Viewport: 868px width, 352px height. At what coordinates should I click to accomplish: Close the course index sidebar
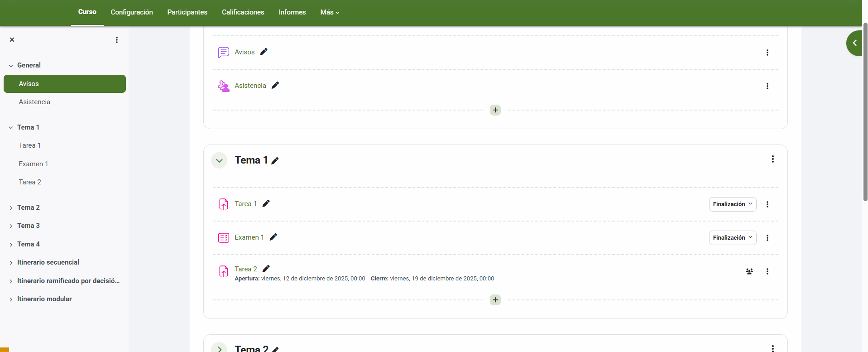click(12, 40)
